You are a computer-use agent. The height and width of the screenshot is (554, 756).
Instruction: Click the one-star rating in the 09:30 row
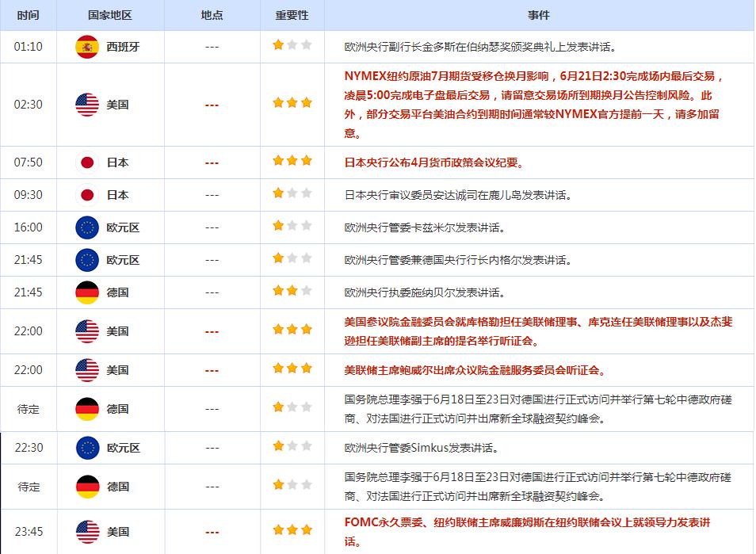pyautogui.click(x=292, y=193)
